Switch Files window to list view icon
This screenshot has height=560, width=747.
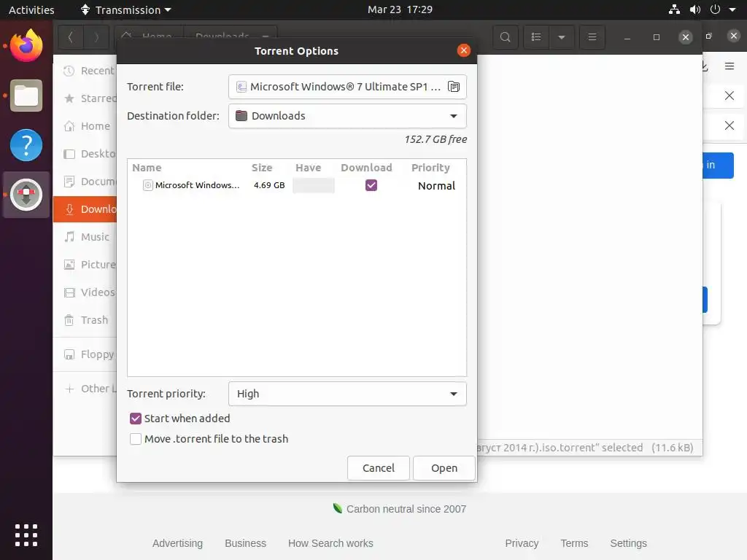pos(536,37)
